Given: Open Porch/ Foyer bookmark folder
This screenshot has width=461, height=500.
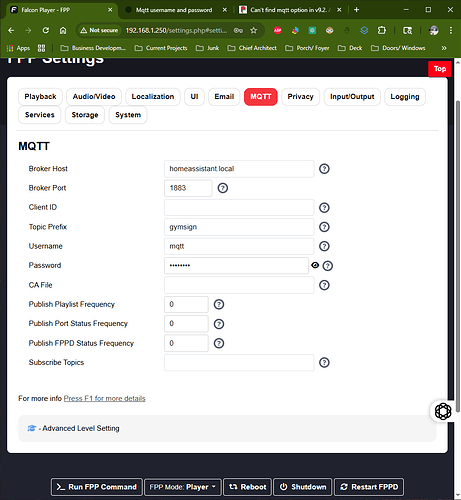Looking at the screenshot, I should [307, 48].
